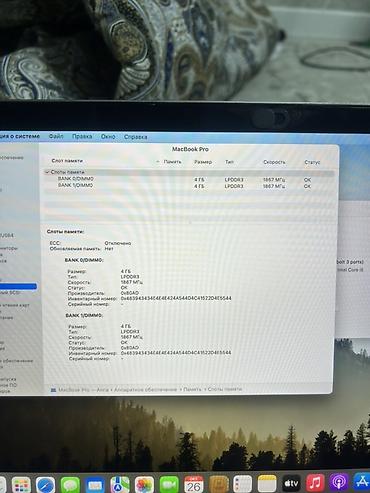Click Производитель value under BANK 1/DIMM0
370x493 pixels.
pos(130,348)
